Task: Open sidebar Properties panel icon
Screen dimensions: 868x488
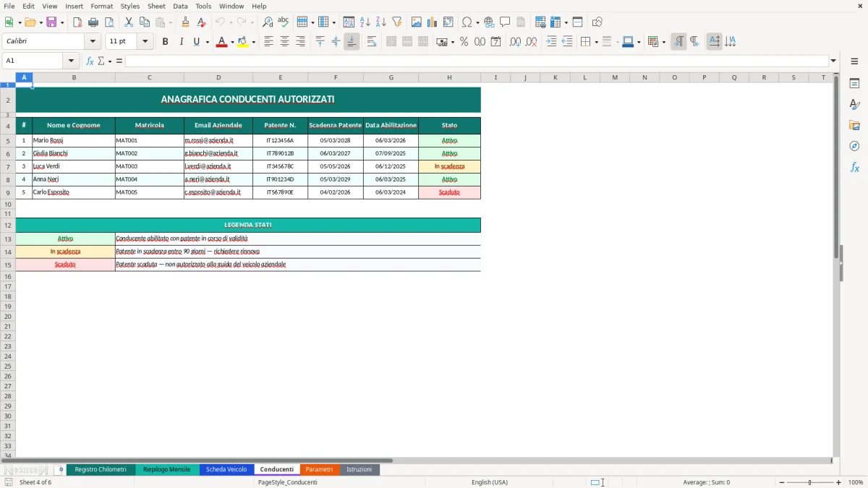Action: (x=854, y=84)
